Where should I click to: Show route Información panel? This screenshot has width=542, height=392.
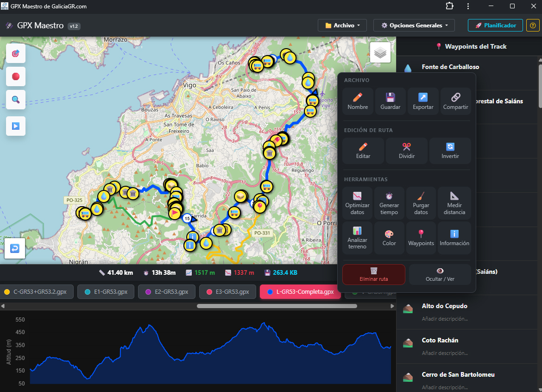point(454,238)
